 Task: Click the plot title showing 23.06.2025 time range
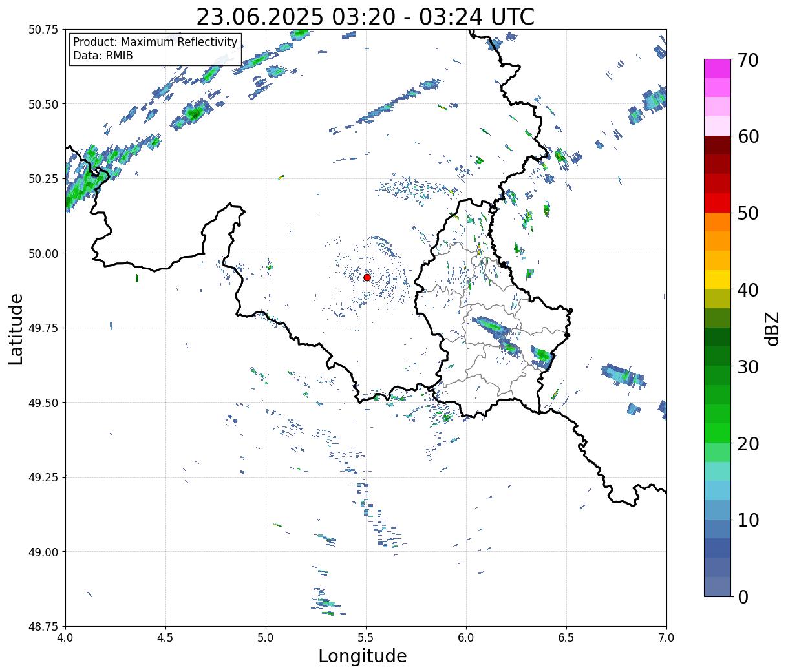(365, 16)
